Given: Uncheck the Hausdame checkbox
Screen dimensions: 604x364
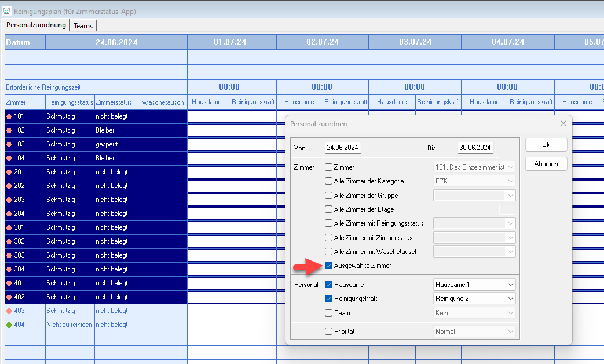Looking at the screenshot, I should click(x=328, y=285).
